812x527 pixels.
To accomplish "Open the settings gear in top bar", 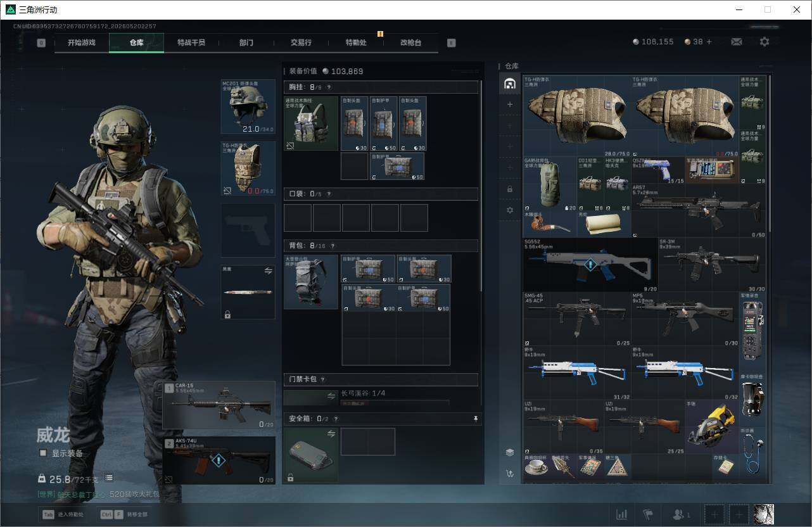I will (x=764, y=42).
